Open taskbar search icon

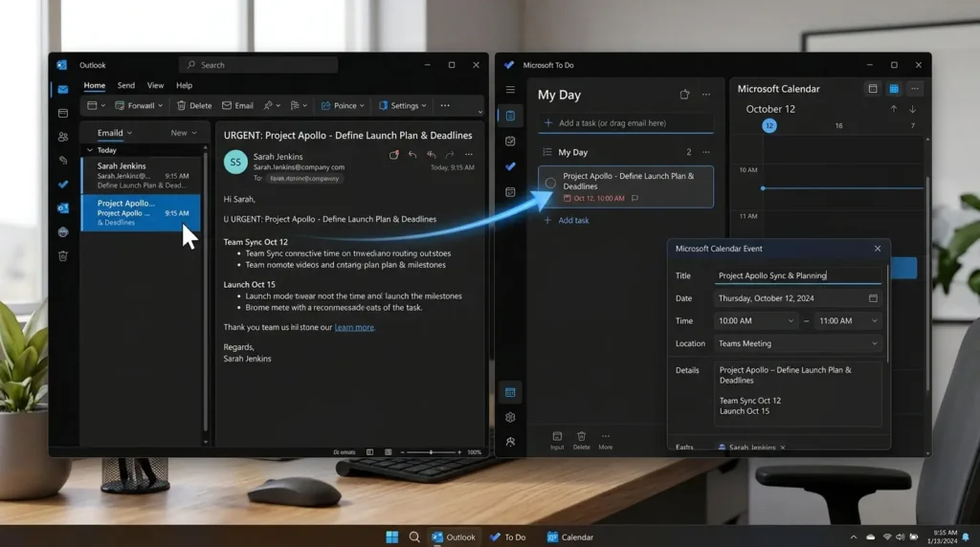413,537
